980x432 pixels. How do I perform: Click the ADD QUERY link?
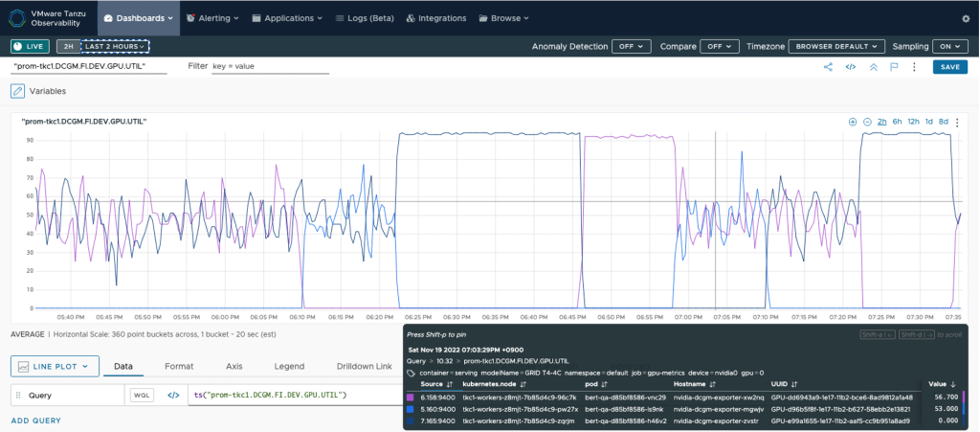pyautogui.click(x=35, y=421)
